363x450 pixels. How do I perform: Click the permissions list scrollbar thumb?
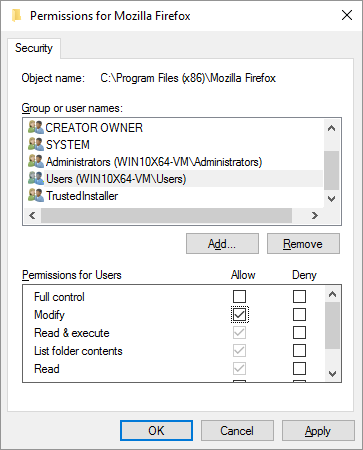coord(332,325)
